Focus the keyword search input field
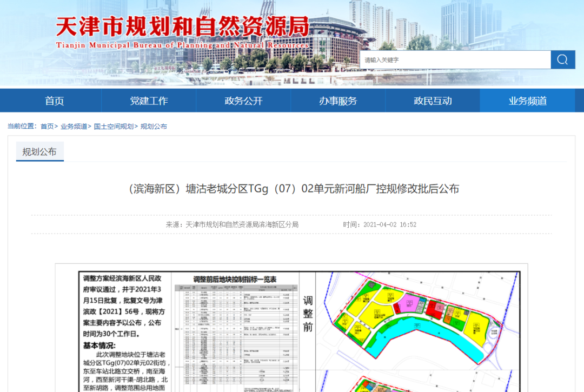Screen dimensions: 584x392 pos(455,59)
